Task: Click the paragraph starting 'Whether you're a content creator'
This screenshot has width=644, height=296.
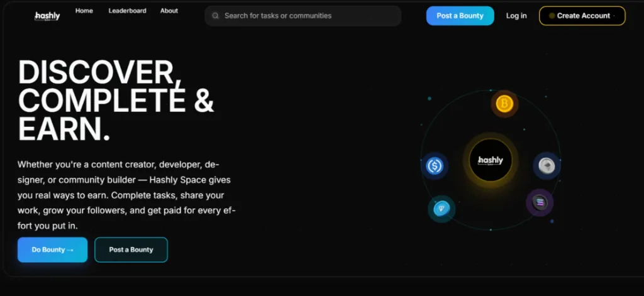Action: coord(126,195)
